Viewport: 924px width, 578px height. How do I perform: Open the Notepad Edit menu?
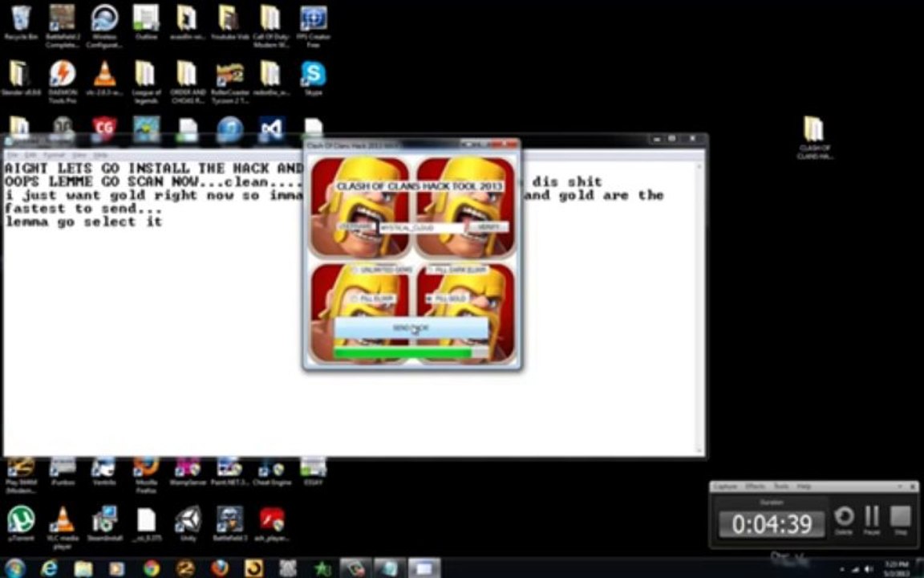[30, 155]
